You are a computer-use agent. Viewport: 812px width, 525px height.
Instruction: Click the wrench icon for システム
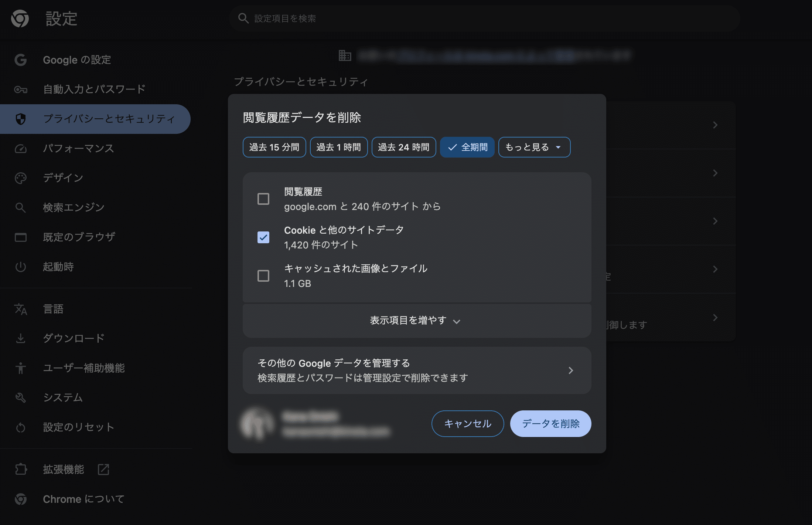pos(21,397)
